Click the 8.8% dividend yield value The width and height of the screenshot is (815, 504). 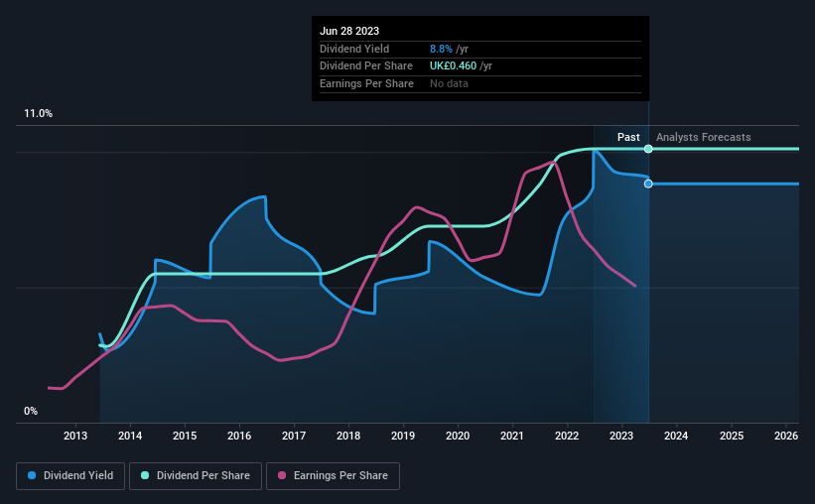point(441,49)
